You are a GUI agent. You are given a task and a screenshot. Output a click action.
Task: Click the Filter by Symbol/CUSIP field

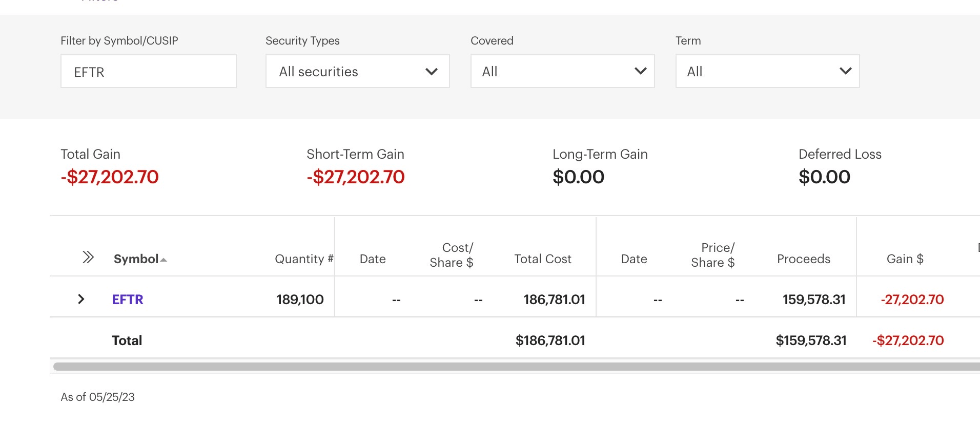(148, 72)
